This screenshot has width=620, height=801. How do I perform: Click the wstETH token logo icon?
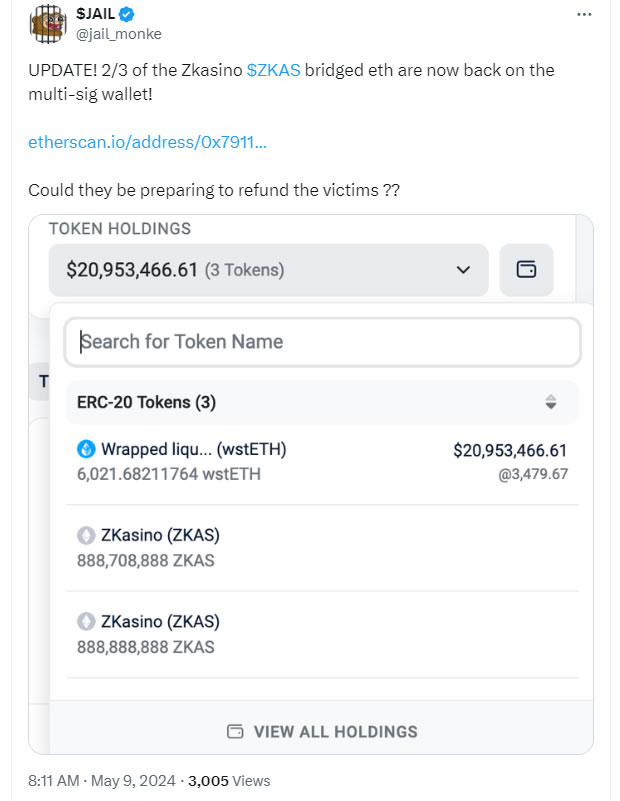coord(86,449)
